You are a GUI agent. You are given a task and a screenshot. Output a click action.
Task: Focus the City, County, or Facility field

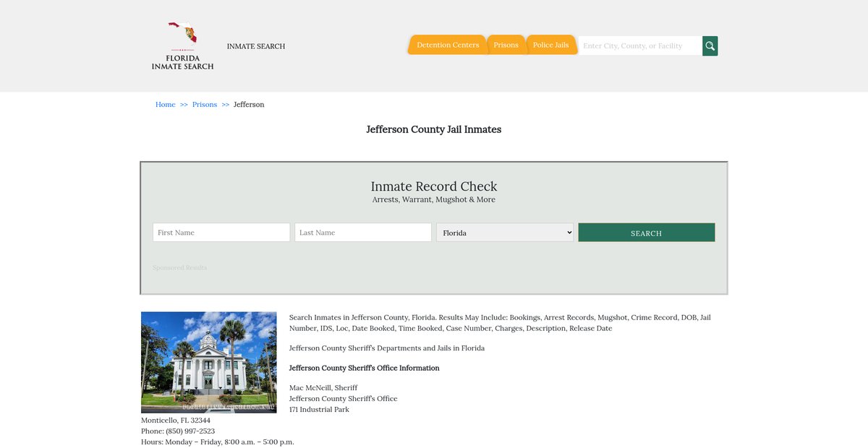tap(640, 46)
